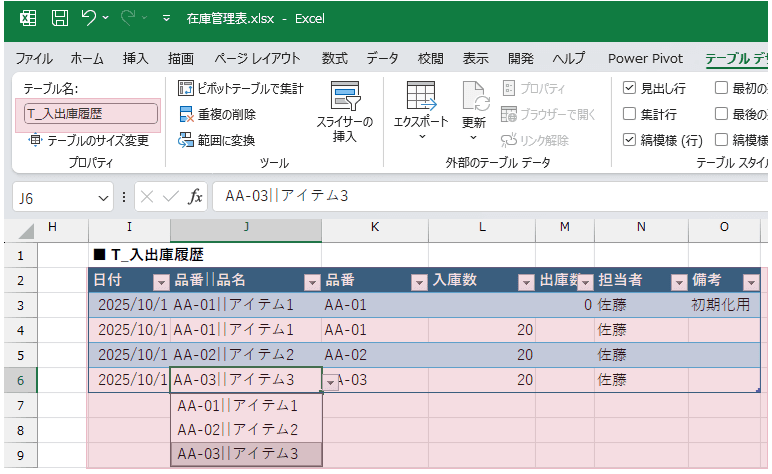This screenshot has height=474, width=772.
Task: Click the title cell ■ T_入出庫履歴
Action: tap(149, 255)
